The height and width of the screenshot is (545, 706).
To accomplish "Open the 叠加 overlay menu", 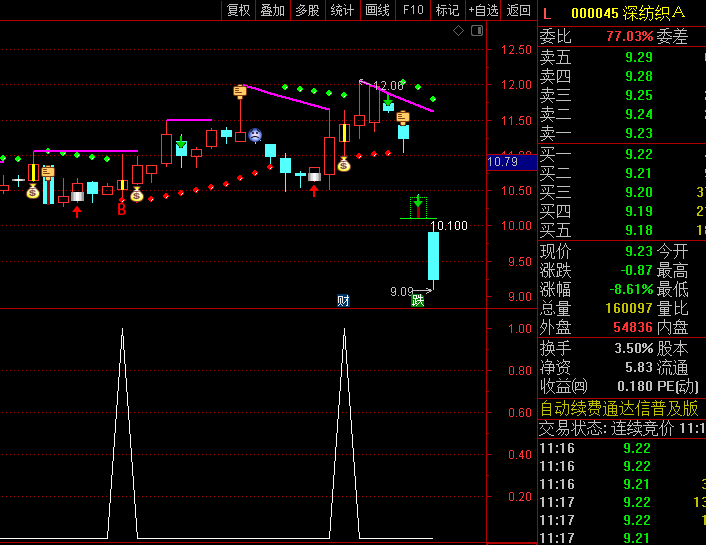I will (x=272, y=10).
